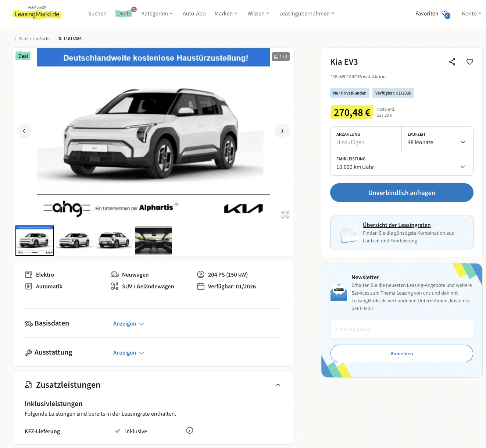Screen dimensions: 486x448
Task: Go back via Zurück zur Suche
Action: pos(32,39)
